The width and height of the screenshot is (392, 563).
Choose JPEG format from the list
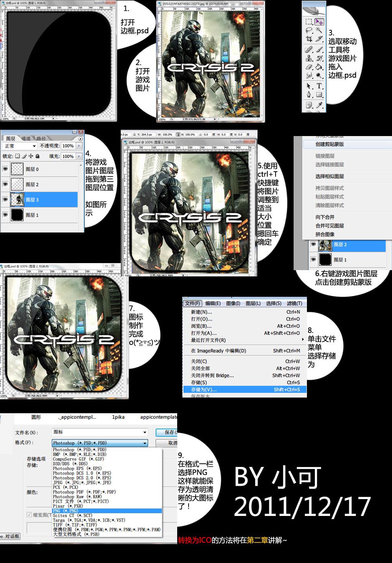coord(107,483)
